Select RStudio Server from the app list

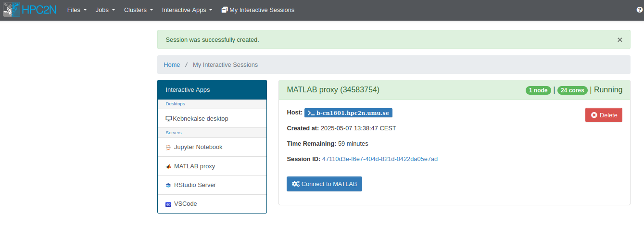pos(212,185)
